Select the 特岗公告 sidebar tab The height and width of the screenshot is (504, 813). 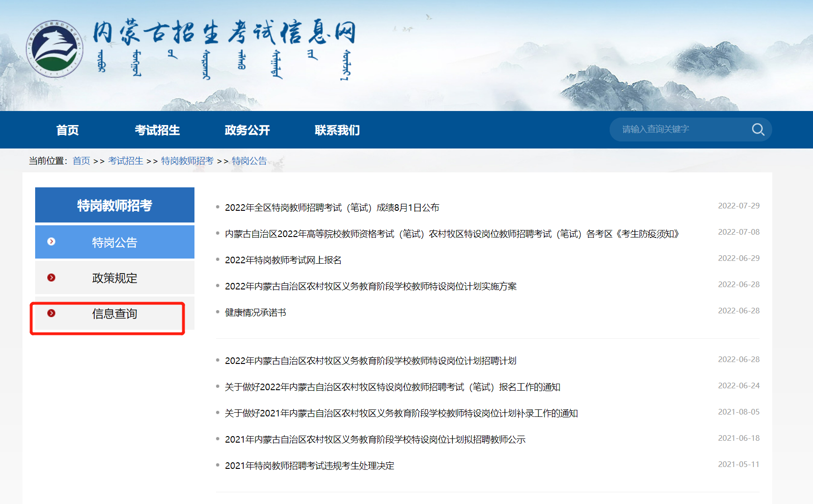tap(114, 242)
